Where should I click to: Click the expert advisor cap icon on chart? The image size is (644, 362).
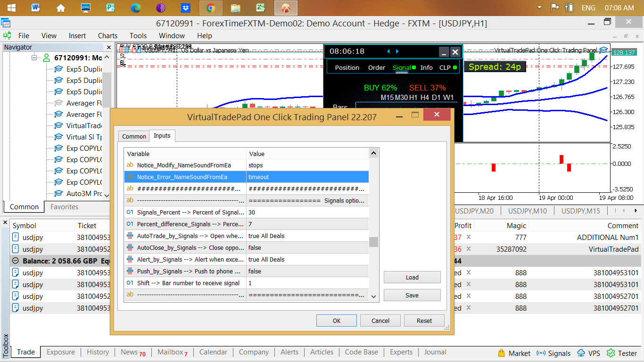click(x=603, y=50)
